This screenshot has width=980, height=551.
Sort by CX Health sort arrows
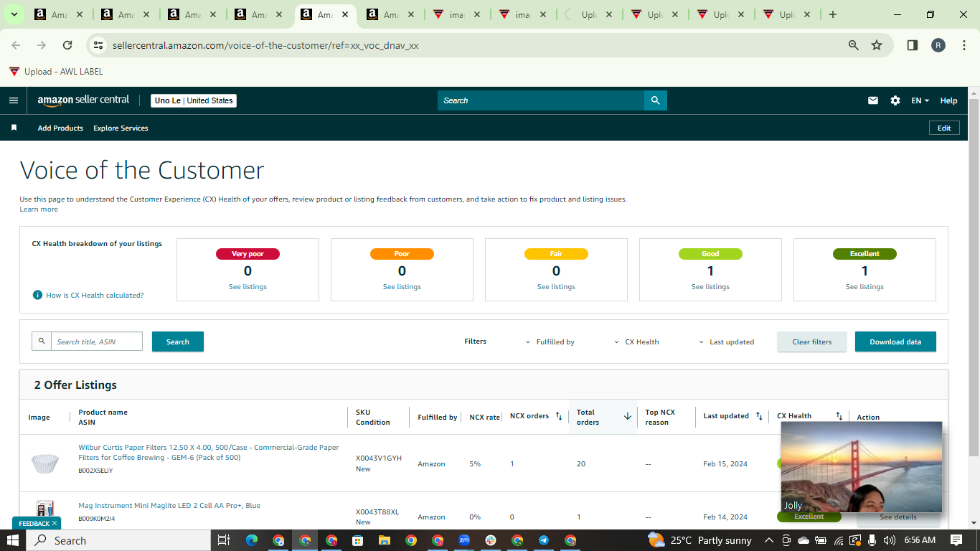(x=839, y=416)
